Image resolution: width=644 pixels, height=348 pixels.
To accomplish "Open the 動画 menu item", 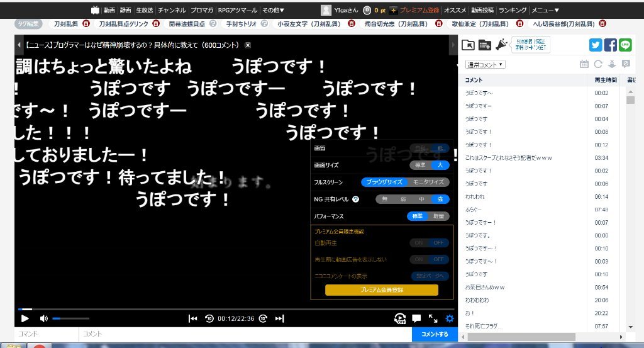I will pos(109,10).
